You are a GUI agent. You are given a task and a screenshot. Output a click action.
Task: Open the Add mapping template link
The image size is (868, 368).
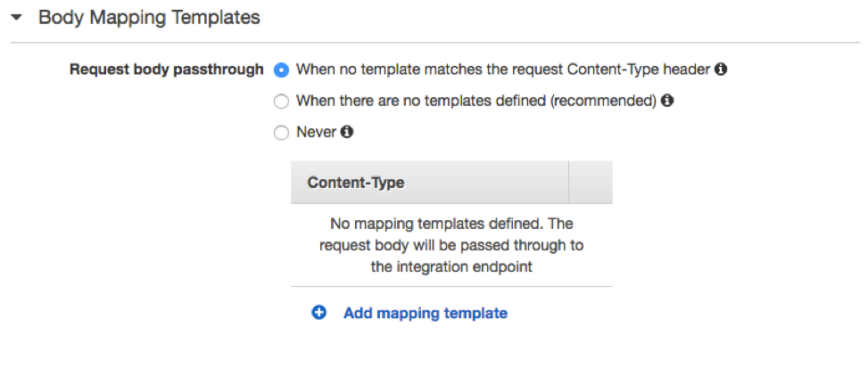pyautogui.click(x=425, y=313)
